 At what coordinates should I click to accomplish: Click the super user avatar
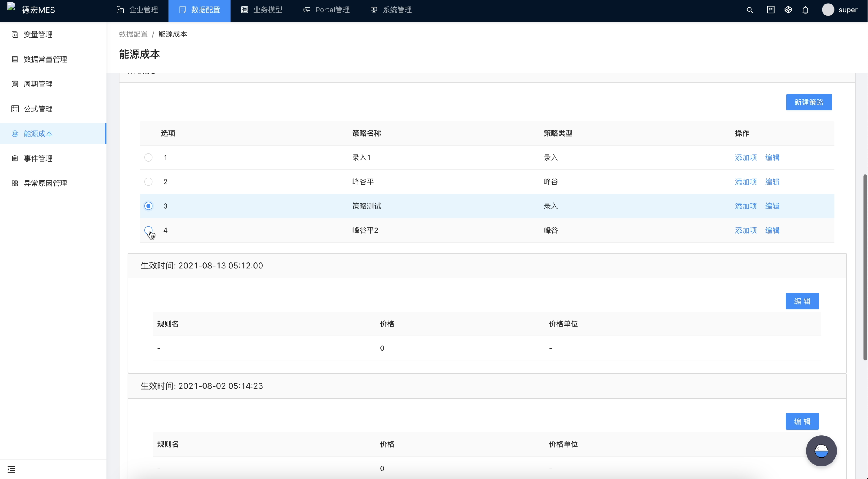click(828, 10)
